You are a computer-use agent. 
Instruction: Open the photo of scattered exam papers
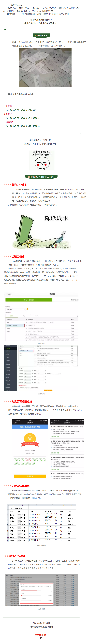click(45, 68)
